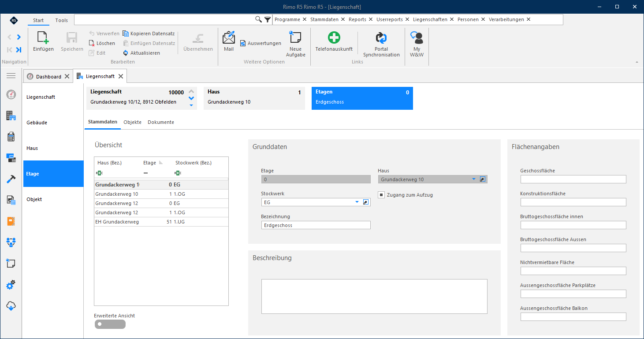Select Haus in side navigation
The width and height of the screenshot is (644, 339).
pyautogui.click(x=53, y=148)
